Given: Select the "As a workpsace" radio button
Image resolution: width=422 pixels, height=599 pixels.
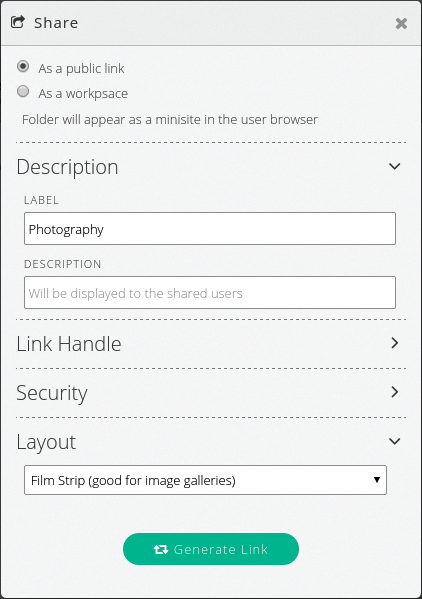Looking at the screenshot, I should pyautogui.click(x=23, y=91).
